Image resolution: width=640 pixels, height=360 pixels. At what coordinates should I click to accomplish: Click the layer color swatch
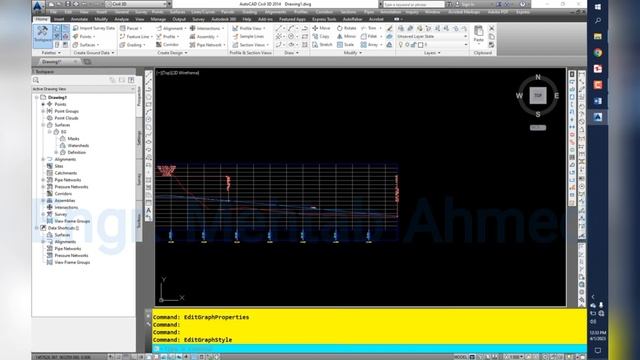(x=420, y=45)
